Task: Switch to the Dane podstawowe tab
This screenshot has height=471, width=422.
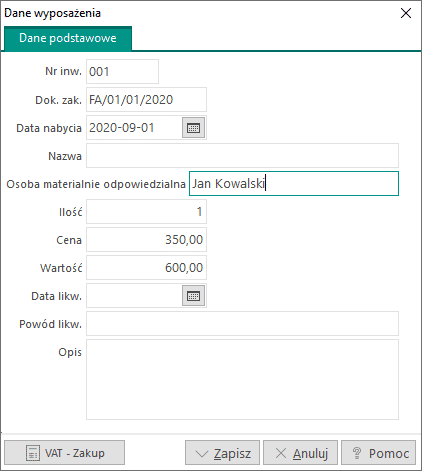Action: (68, 38)
